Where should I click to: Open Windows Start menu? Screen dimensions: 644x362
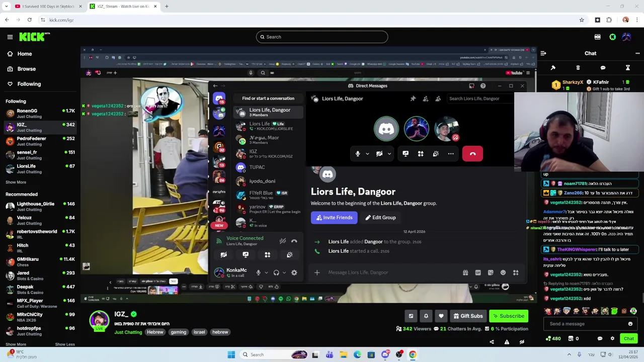(x=231, y=354)
